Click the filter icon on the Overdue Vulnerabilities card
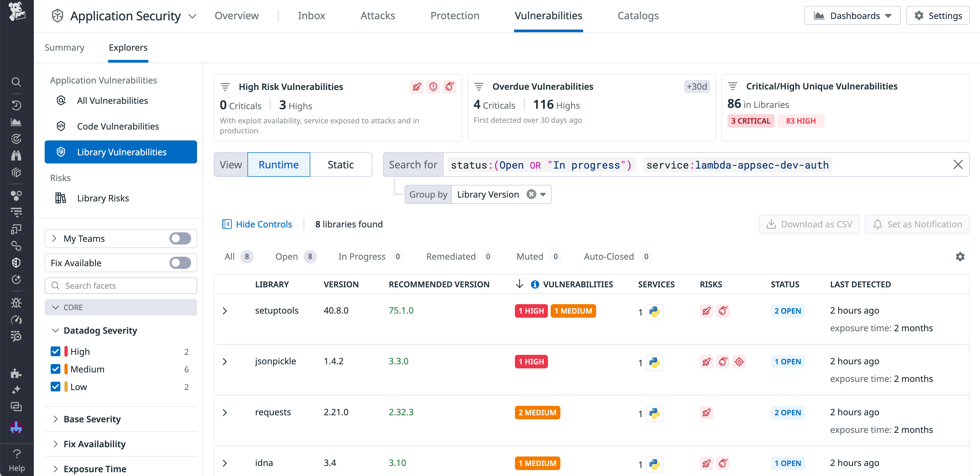Screen dimensions: 980x476 pyautogui.click(x=479, y=86)
